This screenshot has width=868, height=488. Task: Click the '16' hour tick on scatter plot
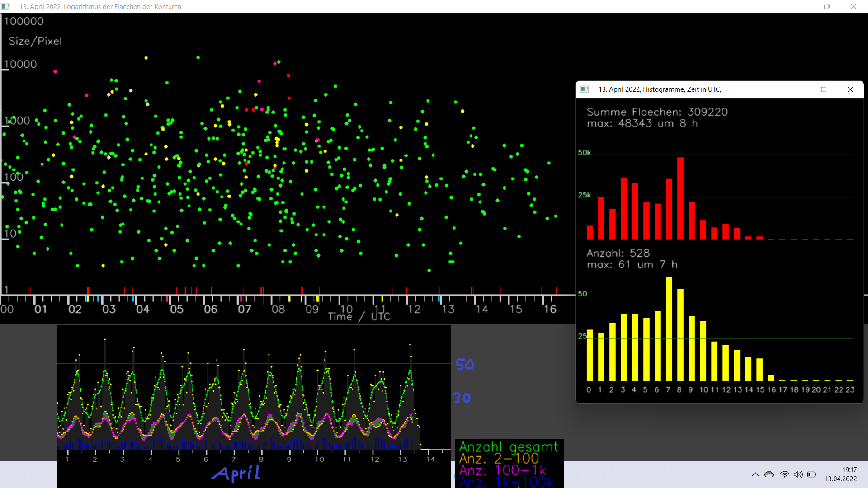pos(550,309)
